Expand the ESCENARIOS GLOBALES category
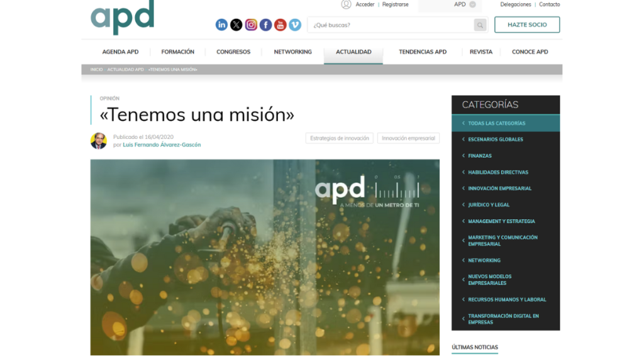 [x=496, y=139]
